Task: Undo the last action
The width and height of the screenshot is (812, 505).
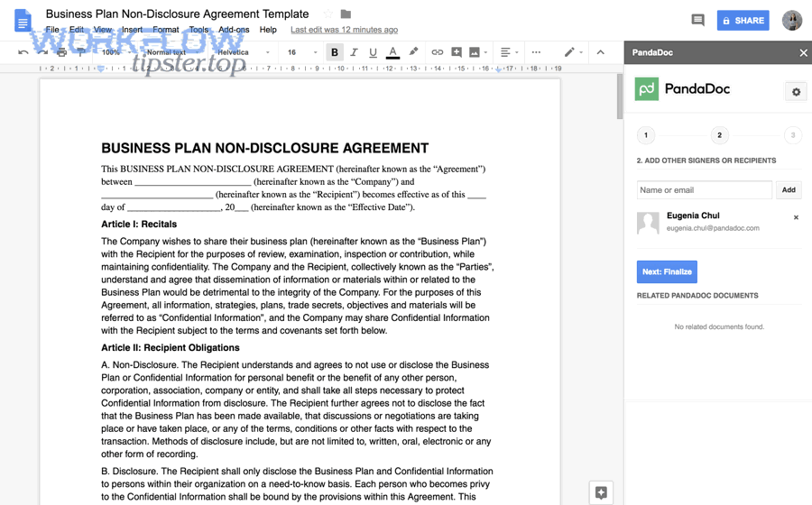Action: (23, 52)
